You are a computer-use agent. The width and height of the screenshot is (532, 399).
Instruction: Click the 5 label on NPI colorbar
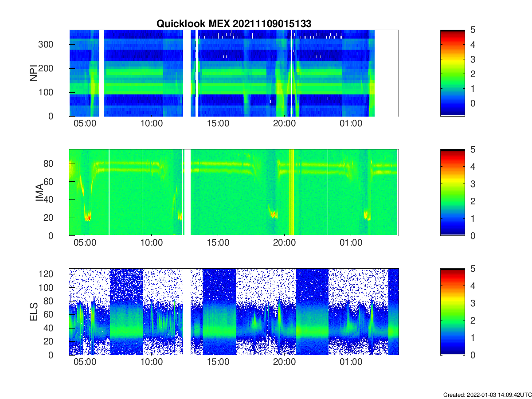click(x=473, y=30)
